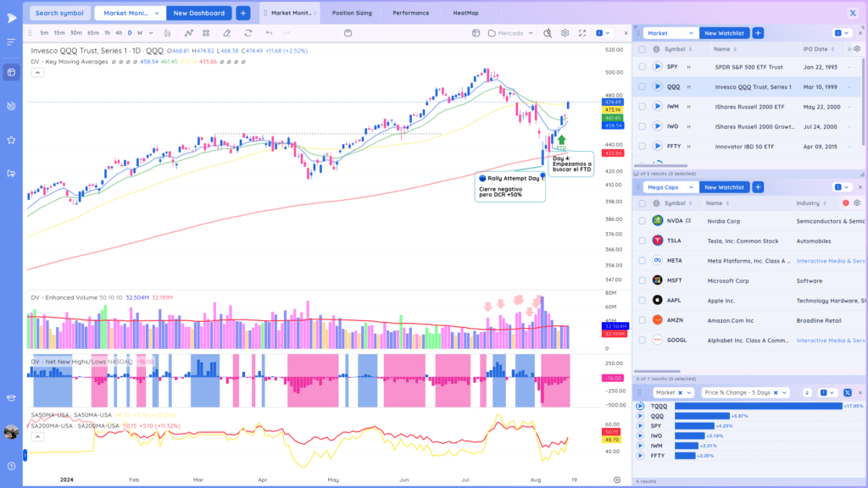Image resolution: width=868 pixels, height=488 pixels.
Task: Click the Search symbol field
Action: [x=59, y=13]
